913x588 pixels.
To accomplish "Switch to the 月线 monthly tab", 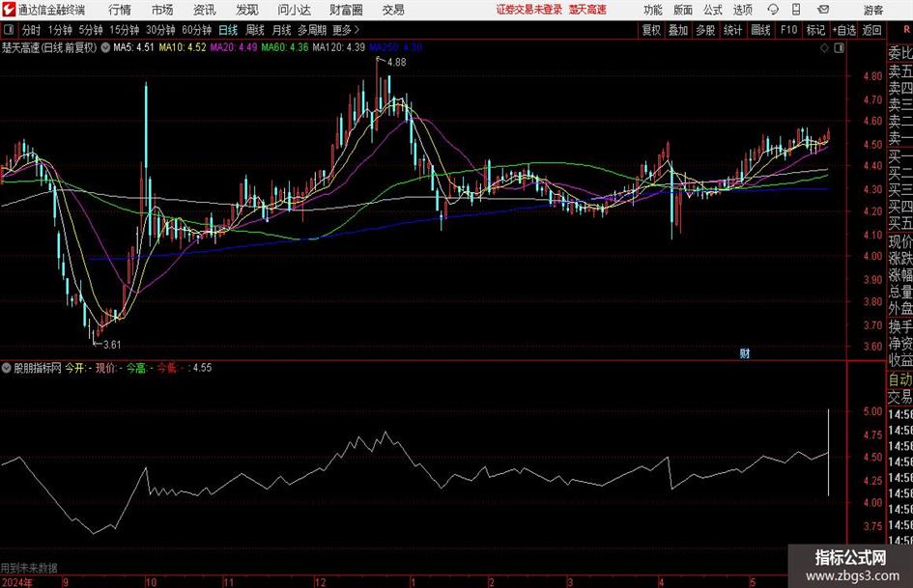I will coord(282,30).
